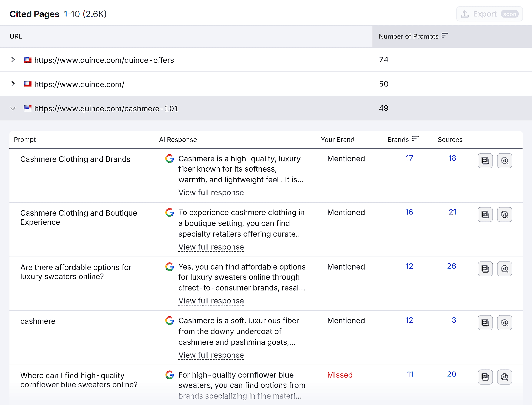Click the analysis magnifier icon for Cashmere Clothing and Brands
This screenshot has width=532, height=405.
pos(505,161)
